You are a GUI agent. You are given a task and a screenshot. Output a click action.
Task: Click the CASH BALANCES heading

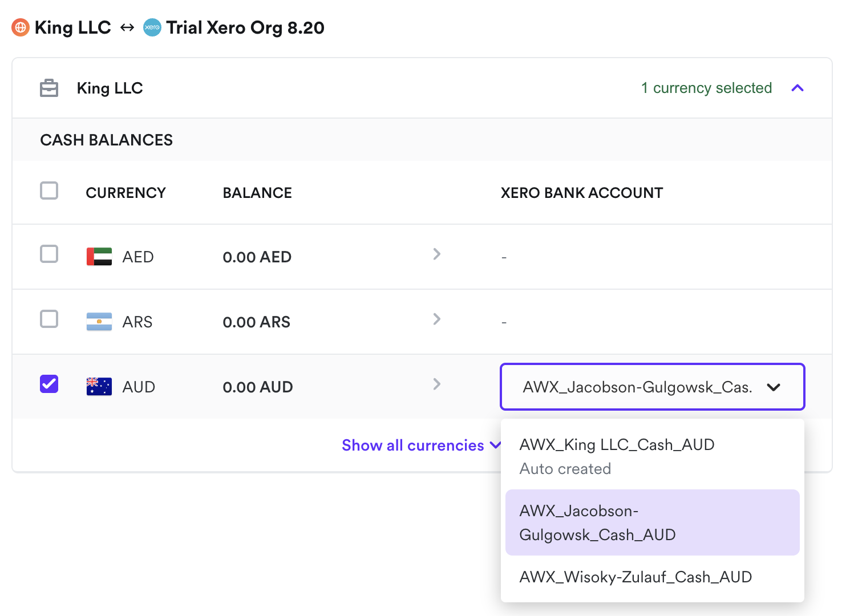click(x=106, y=140)
